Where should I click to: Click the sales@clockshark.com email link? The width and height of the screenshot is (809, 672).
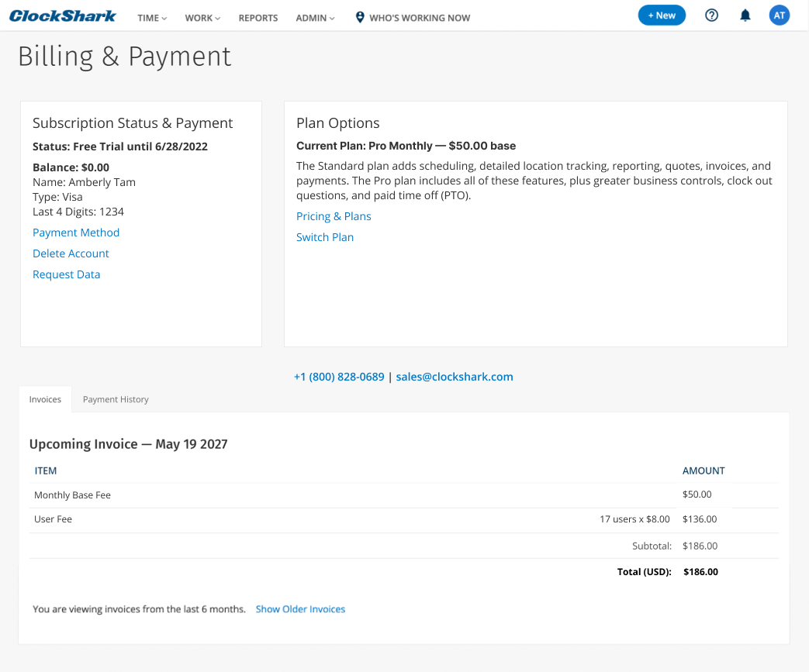click(x=455, y=377)
